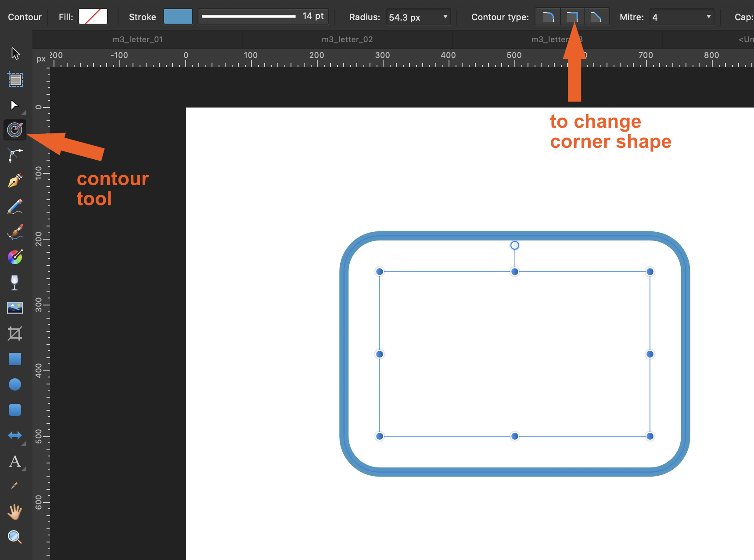This screenshot has width=754, height=560.
Task: Adjust the stroke width slider
Action: coord(248,16)
